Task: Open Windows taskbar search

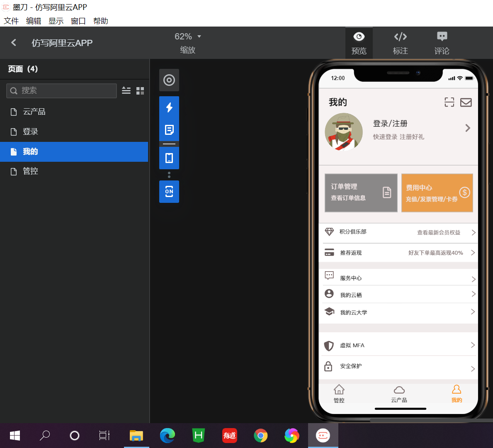Action: click(45, 436)
